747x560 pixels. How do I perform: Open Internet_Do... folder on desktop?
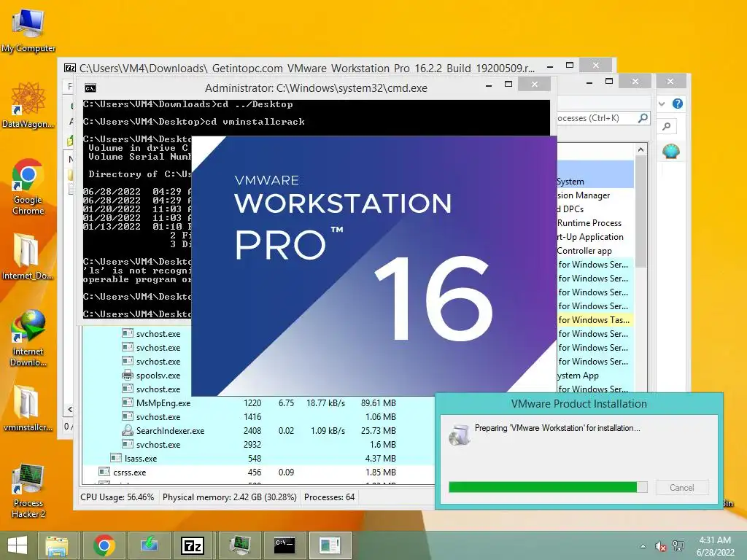pos(27,256)
